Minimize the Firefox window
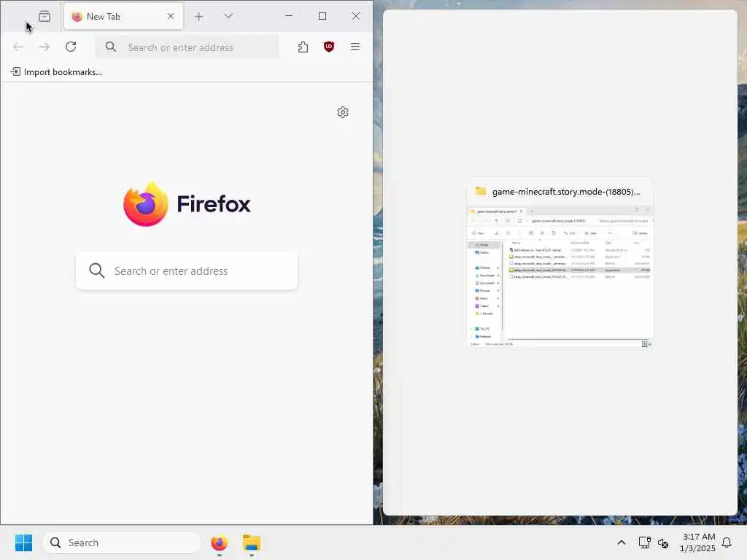This screenshot has width=747, height=560. pos(289,16)
